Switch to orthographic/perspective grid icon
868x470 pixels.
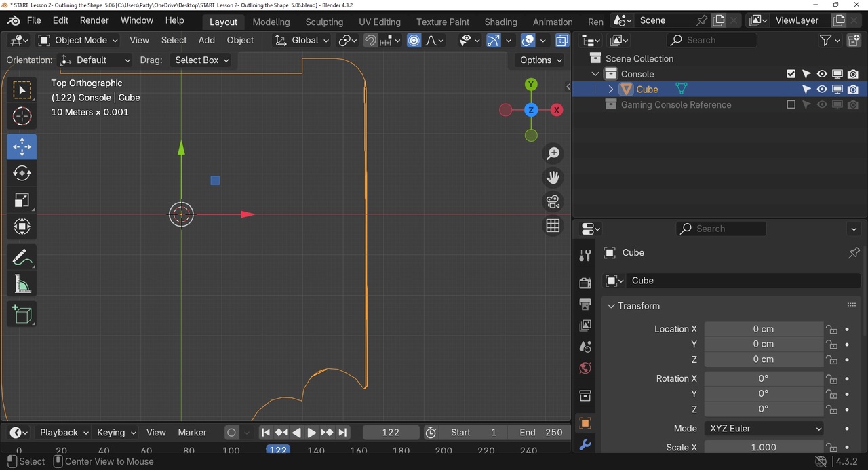(x=553, y=226)
